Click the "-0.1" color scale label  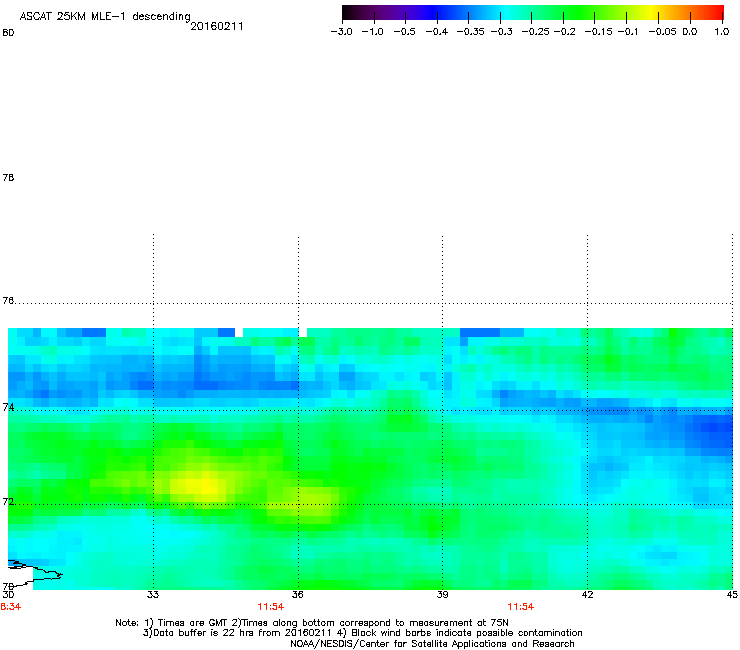click(628, 32)
